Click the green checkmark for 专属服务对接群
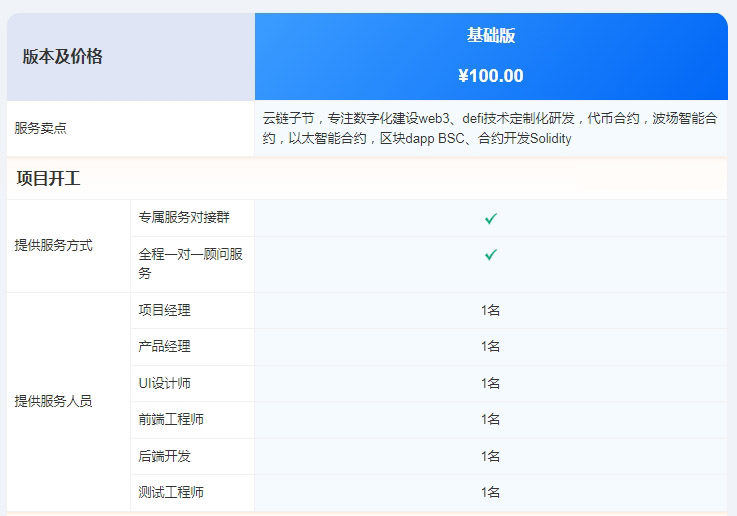This screenshot has height=516, width=737. tap(491, 219)
